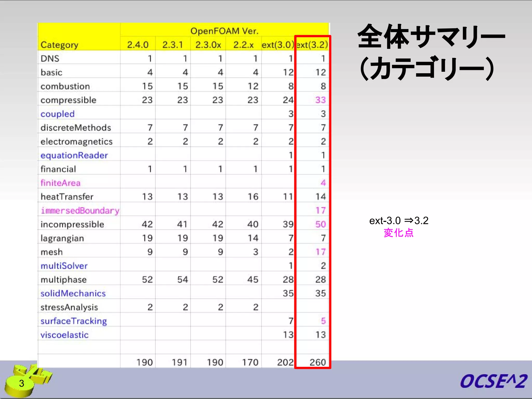Viewport: 532px width, 399px height.
Task: Click the ext(3.2) column header
Action: (312, 45)
